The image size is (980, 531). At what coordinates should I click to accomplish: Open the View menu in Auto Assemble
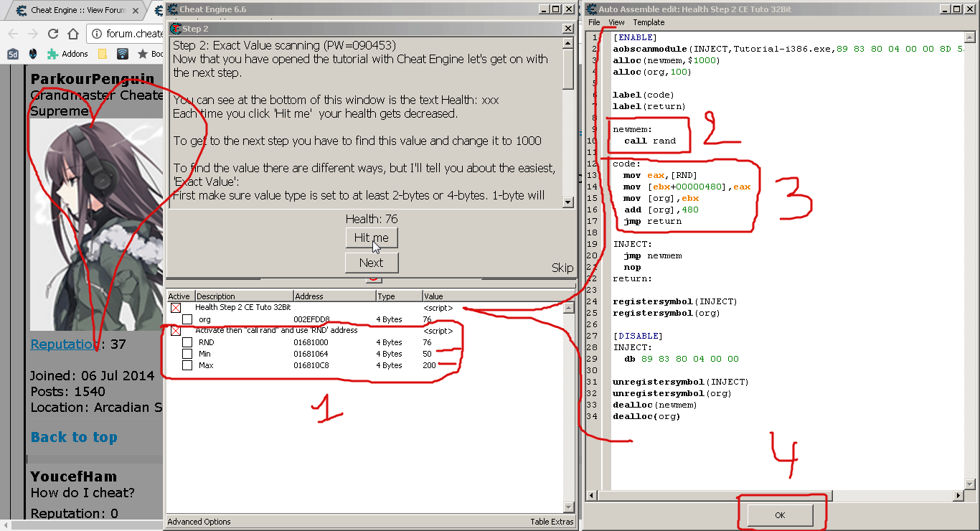pyautogui.click(x=616, y=22)
